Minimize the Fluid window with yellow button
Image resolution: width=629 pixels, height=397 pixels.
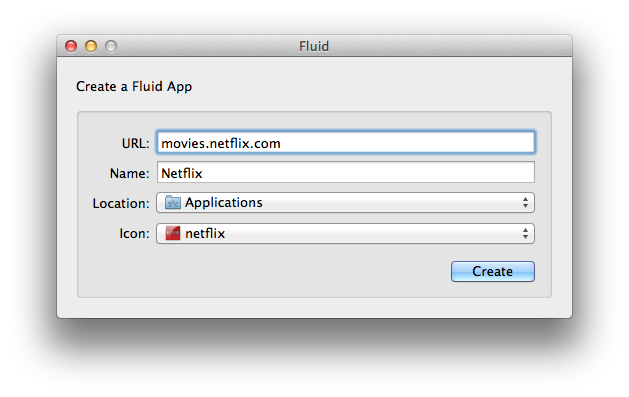pos(91,46)
